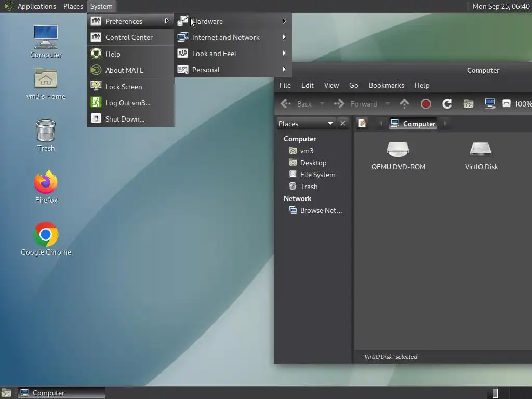Toggle the location edit pencil icon
The height and width of the screenshot is (399, 532).
pos(362,123)
